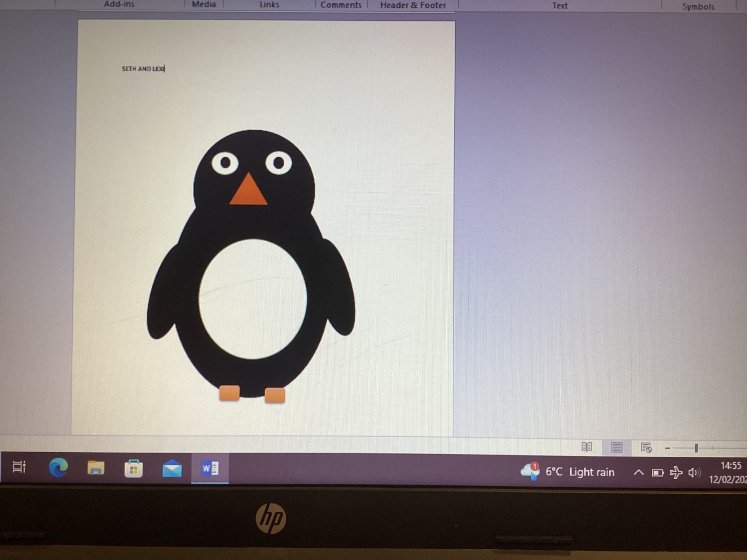Viewport: 747px width, 560px height.
Task: Click the zoom slider handle
Action: (x=696, y=448)
